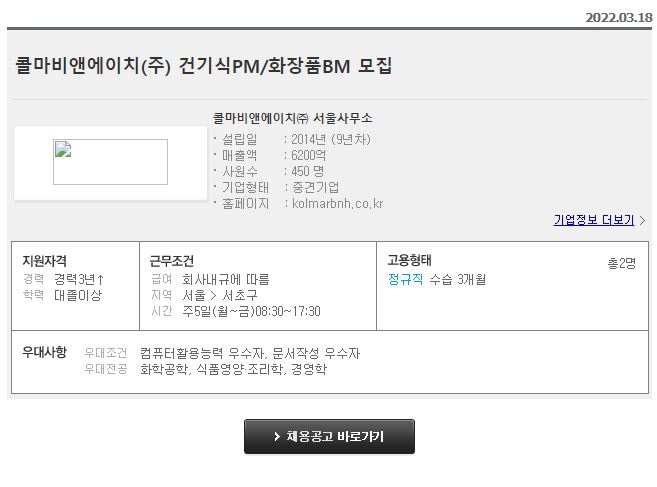
Task: Click the 채용공고 바로가기 button
Action: click(x=329, y=436)
